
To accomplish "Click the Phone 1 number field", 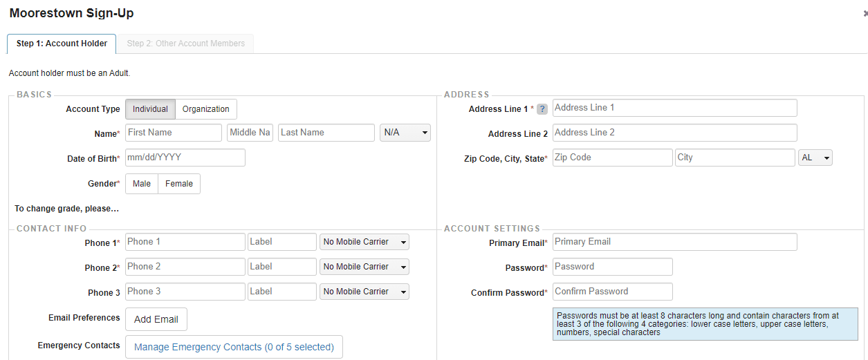I will [185, 242].
